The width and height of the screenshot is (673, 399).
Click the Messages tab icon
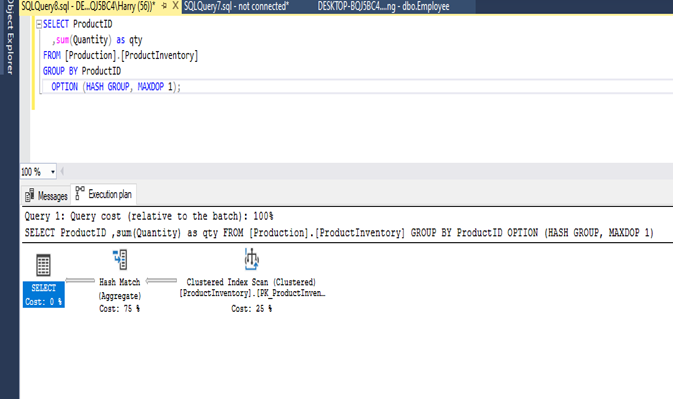[x=30, y=195]
